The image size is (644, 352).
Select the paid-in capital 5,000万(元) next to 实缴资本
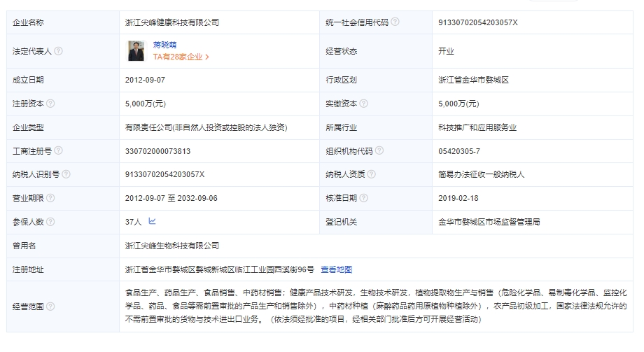click(x=458, y=104)
